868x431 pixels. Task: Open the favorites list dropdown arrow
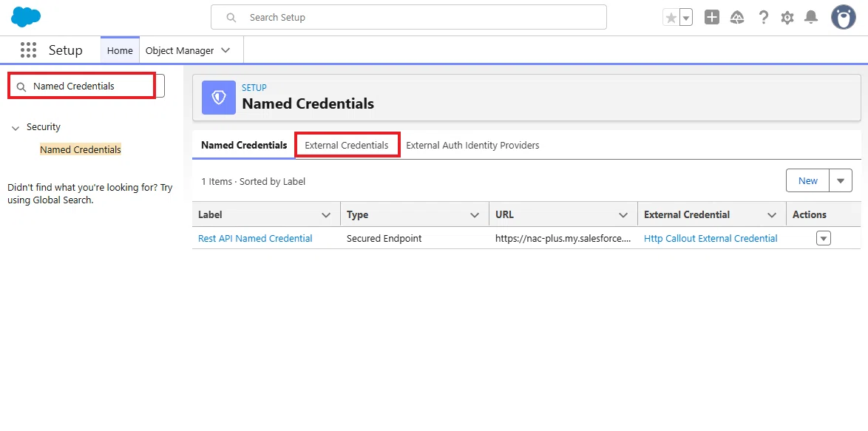pyautogui.click(x=686, y=18)
